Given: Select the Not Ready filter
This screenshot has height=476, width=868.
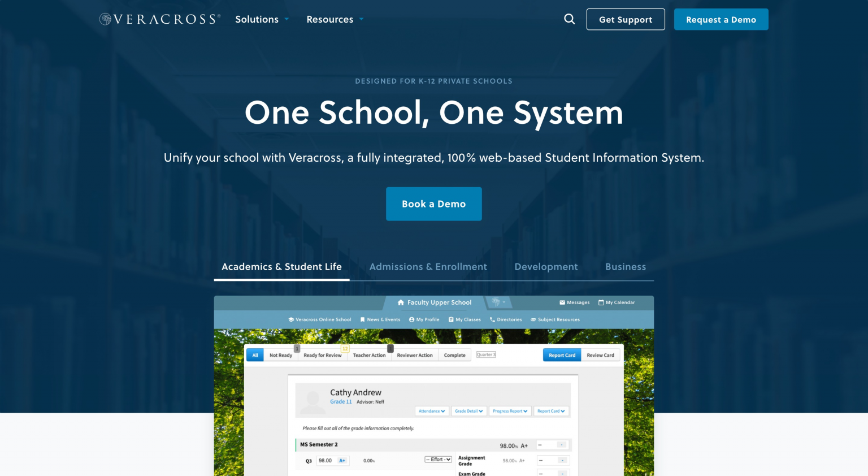Looking at the screenshot, I should click(x=281, y=354).
